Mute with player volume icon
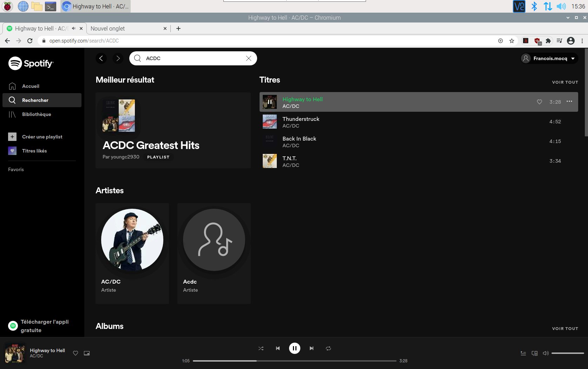This screenshot has width=588, height=369. (545, 353)
